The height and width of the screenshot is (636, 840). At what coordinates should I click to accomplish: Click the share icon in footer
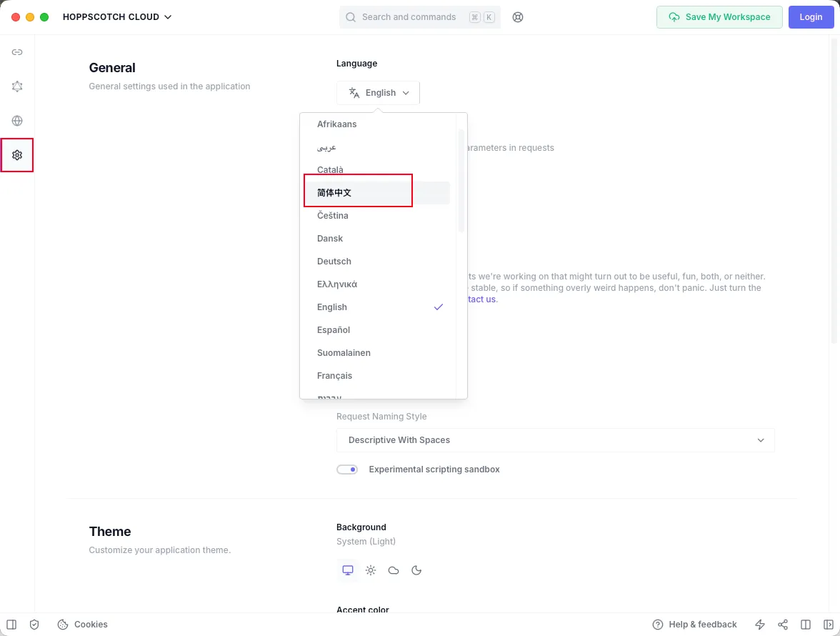(783, 625)
